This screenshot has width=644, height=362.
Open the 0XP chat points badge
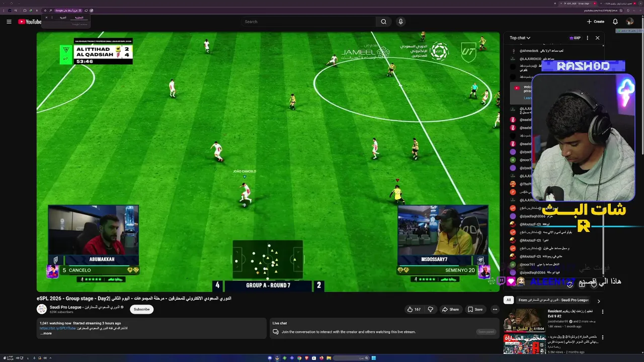tap(575, 38)
